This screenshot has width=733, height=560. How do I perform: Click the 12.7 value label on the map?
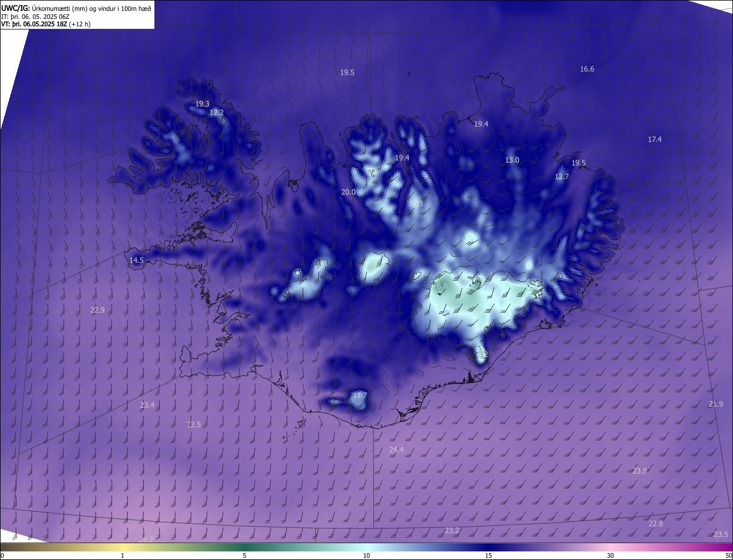(562, 177)
